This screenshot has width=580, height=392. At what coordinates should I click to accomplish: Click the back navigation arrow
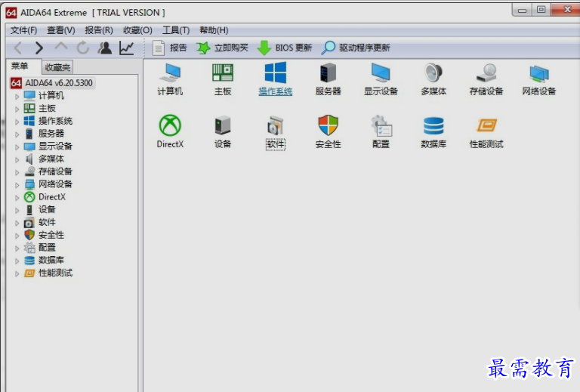click(x=18, y=48)
